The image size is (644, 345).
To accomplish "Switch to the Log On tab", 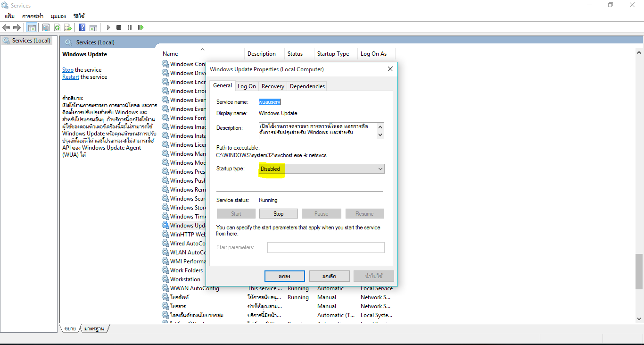I will coord(247,86).
